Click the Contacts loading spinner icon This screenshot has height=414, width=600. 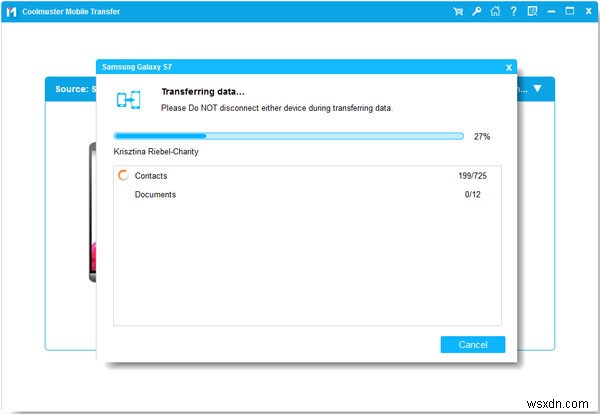coord(123,175)
